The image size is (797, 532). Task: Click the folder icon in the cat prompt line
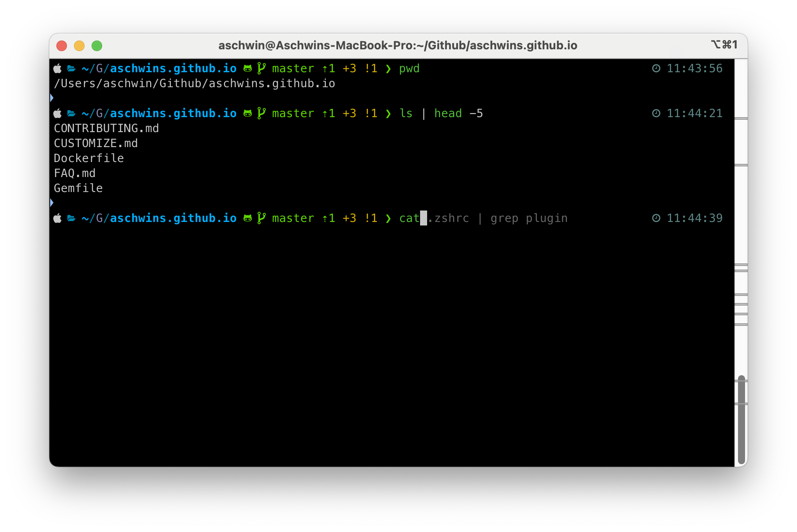pyautogui.click(x=71, y=218)
